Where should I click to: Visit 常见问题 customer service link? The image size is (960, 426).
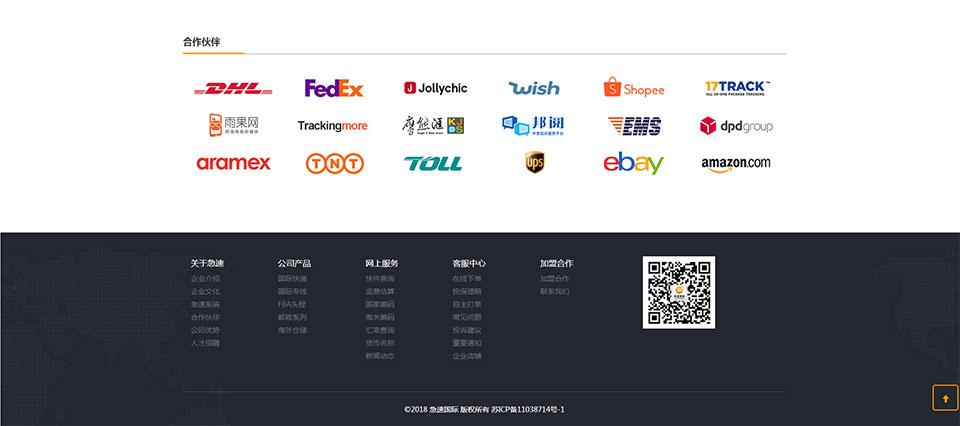pos(467,317)
